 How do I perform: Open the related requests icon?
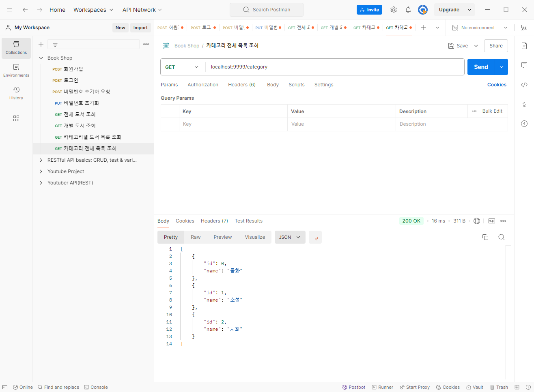524,104
